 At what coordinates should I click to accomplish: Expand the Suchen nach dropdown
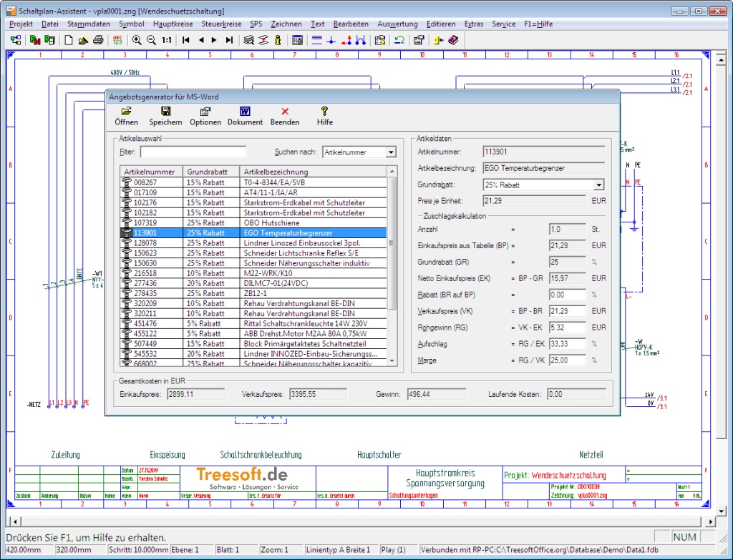tap(390, 152)
